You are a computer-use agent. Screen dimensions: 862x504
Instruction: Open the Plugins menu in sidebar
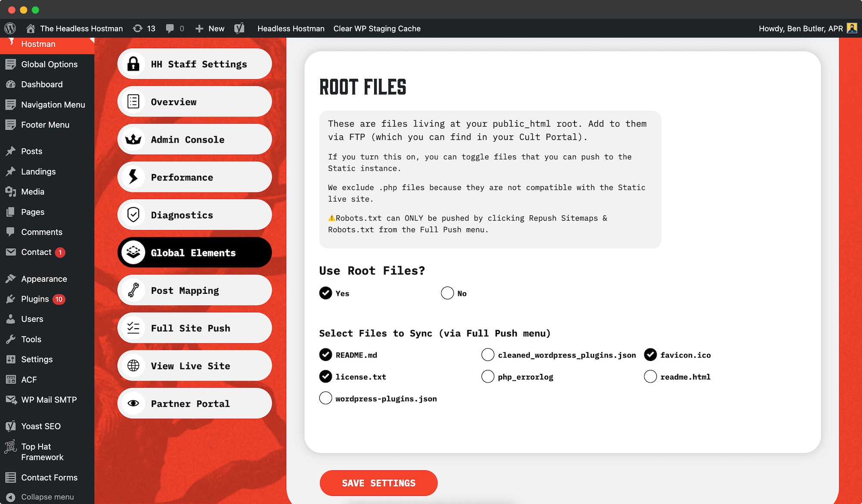(37, 299)
